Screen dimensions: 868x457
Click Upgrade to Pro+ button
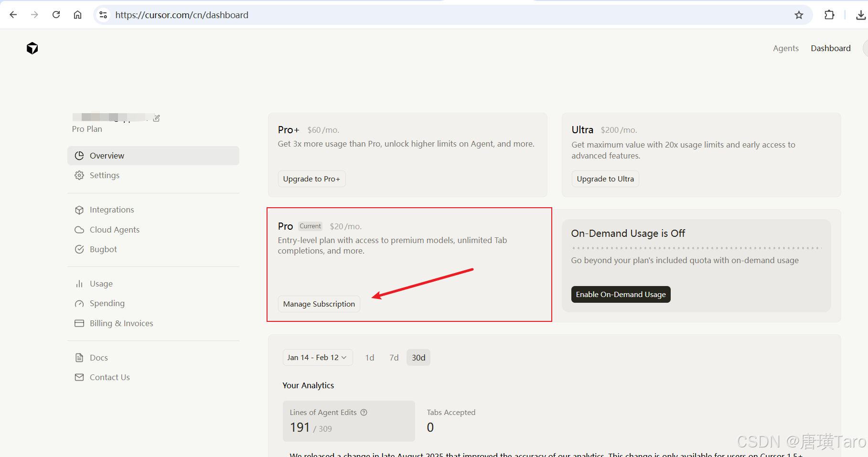(311, 179)
